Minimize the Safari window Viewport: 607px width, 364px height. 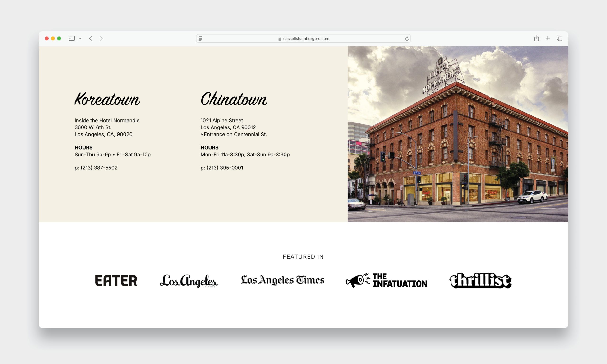[53, 39]
